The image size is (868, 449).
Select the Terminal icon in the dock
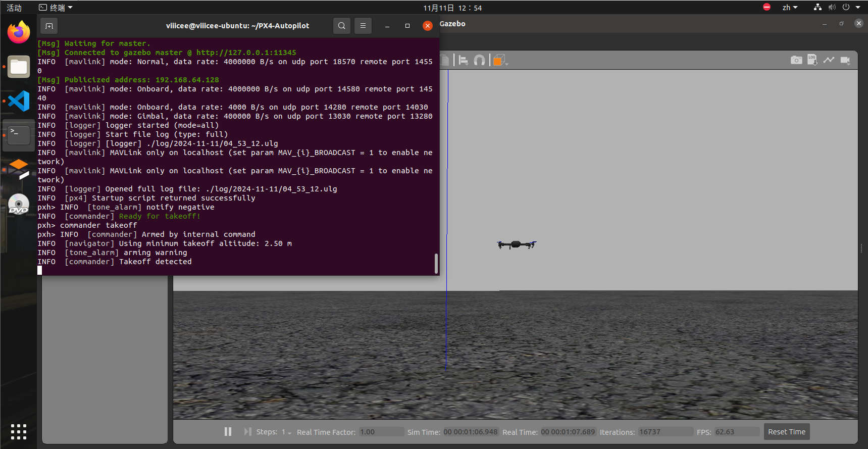coord(19,135)
